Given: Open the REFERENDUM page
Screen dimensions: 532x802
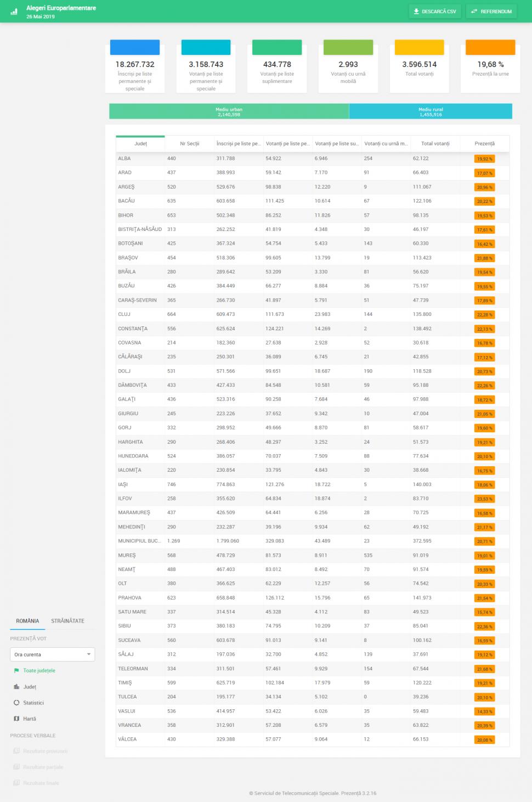Looking at the screenshot, I should pos(491,11).
